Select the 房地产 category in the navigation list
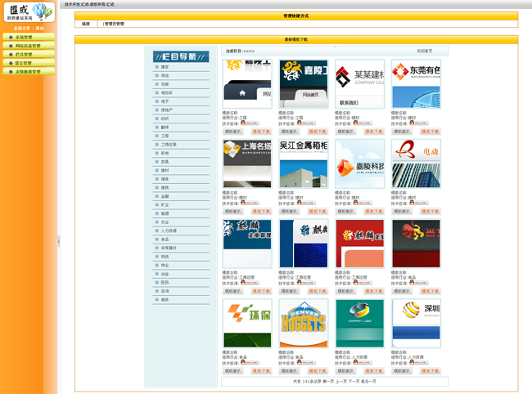Viewport: 532px width, 394px height. point(166,110)
